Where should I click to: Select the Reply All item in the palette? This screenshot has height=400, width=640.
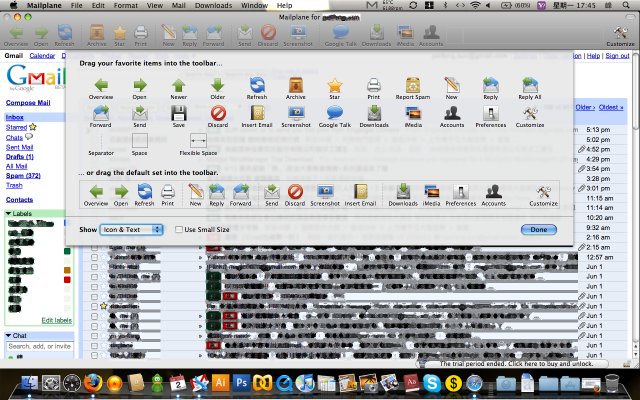[529, 88]
